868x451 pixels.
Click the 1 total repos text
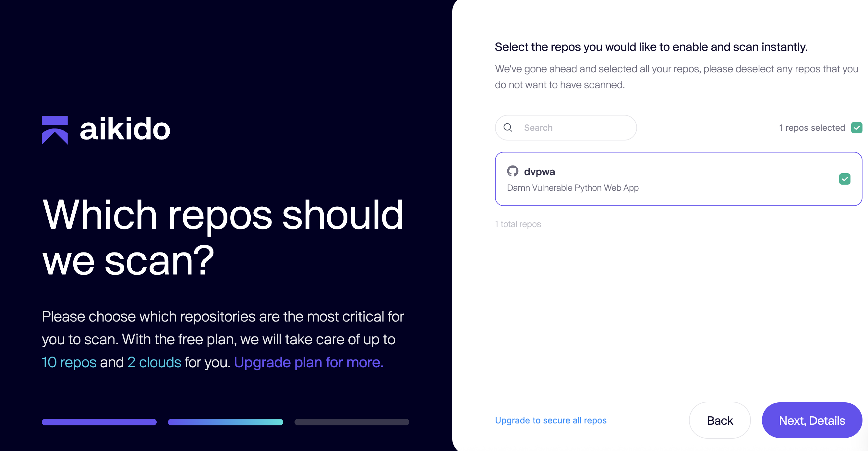518,224
